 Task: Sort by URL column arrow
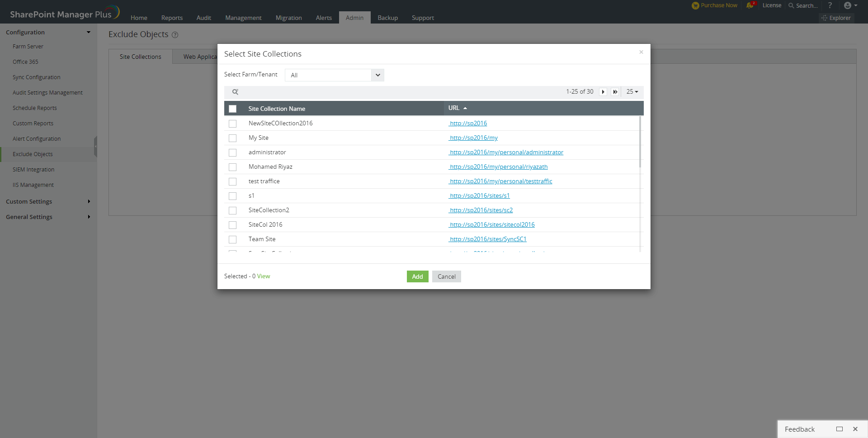(465, 108)
